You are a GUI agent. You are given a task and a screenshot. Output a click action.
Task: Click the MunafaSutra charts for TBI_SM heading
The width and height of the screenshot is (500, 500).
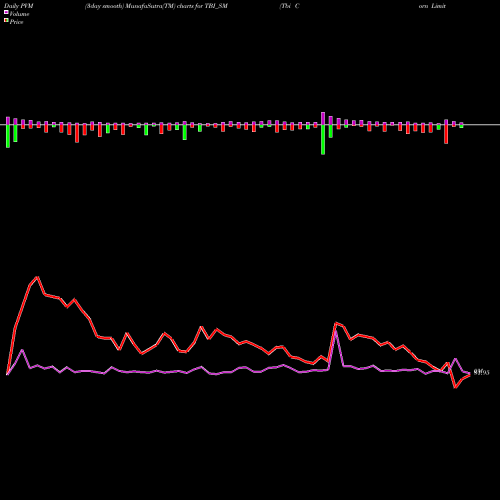point(156,6)
